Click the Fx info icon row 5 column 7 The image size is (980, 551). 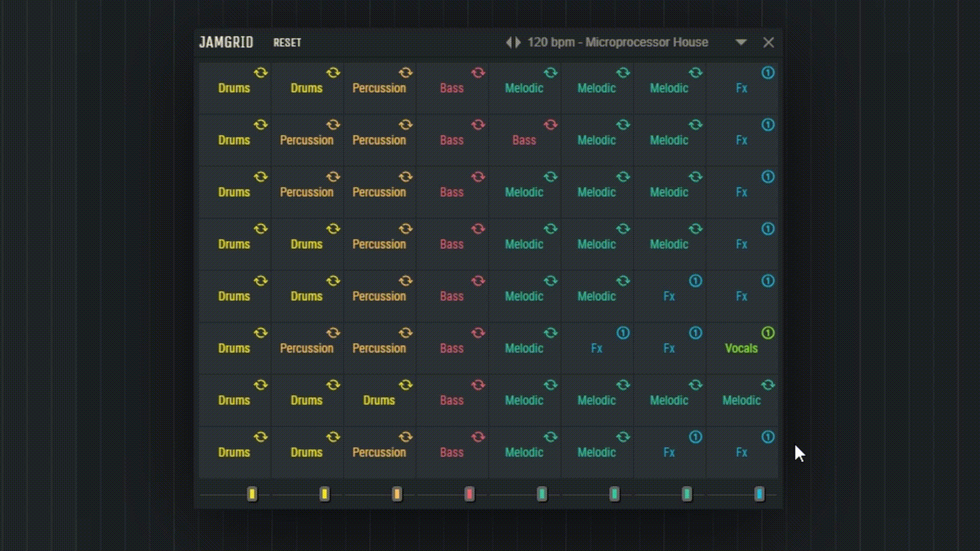(695, 281)
